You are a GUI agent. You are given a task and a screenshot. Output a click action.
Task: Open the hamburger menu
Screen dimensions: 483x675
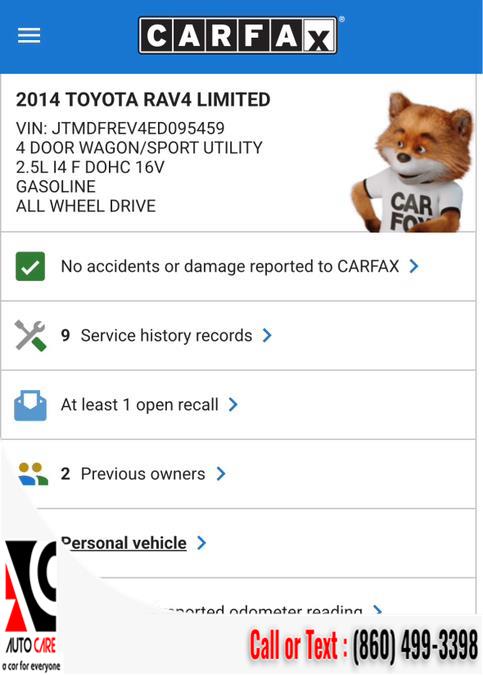[x=29, y=35]
